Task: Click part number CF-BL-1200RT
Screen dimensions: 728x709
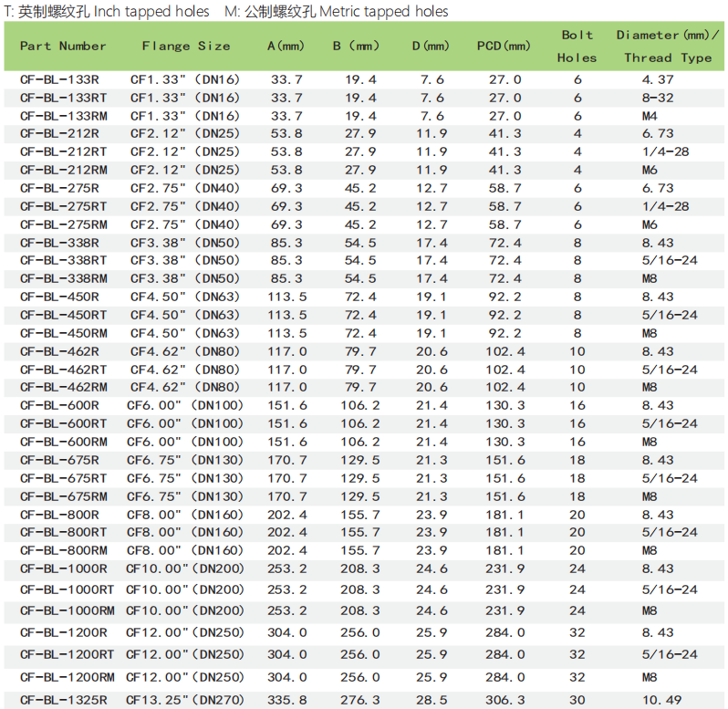Action: click(67, 654)
